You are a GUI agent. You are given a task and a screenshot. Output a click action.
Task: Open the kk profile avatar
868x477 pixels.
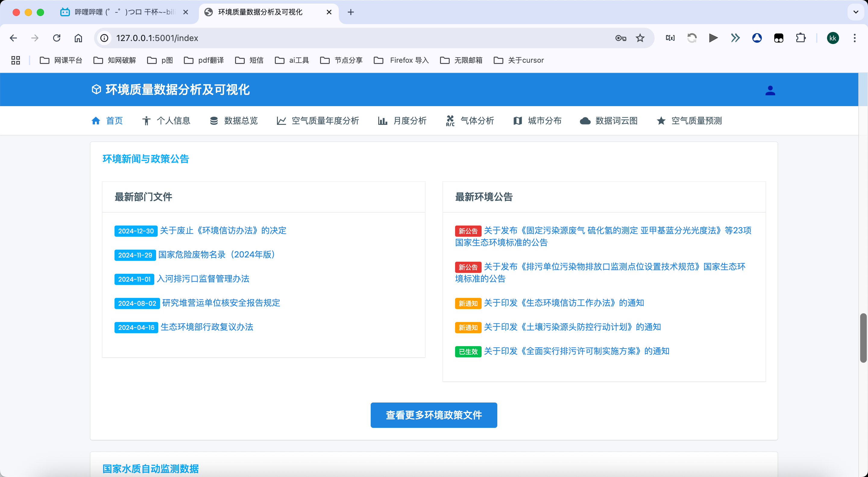833,38
